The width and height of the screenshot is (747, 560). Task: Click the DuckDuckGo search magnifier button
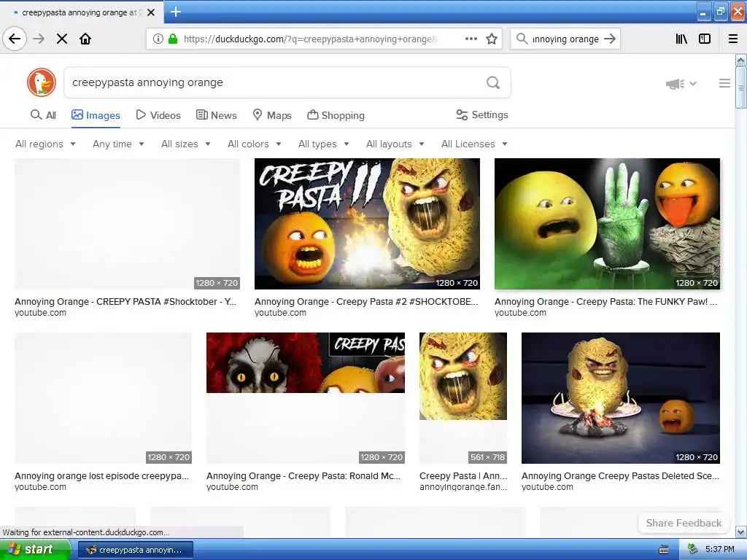tap(493, 82)
